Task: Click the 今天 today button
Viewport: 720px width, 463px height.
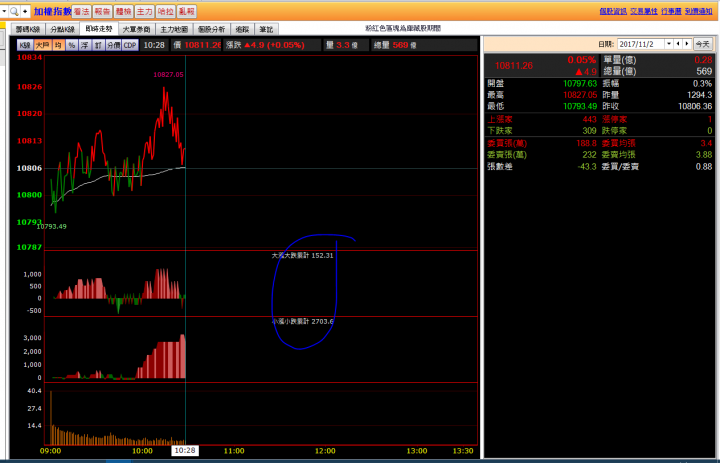Action: (703, 44)
